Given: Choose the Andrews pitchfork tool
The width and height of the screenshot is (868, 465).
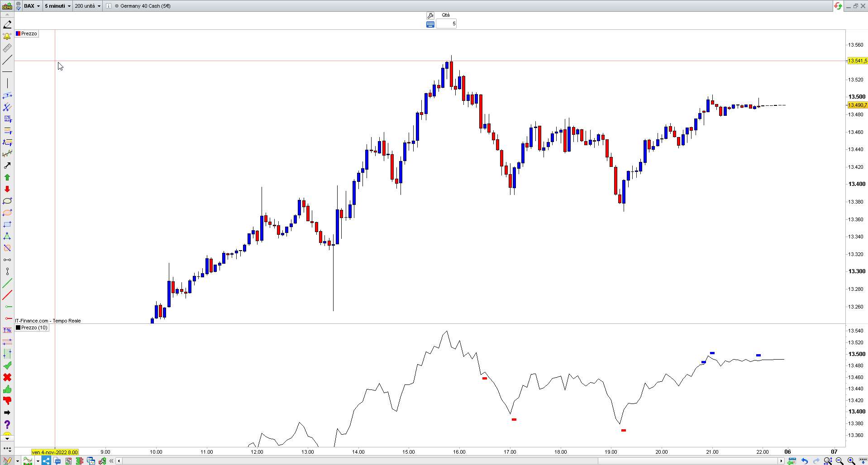Looking at the screenshot, I should point(7,107).
